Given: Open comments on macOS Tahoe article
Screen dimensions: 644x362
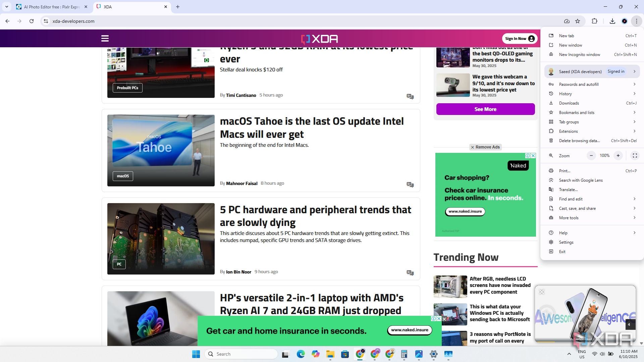Looking at the screenshot, I should [x=410, y=185].
